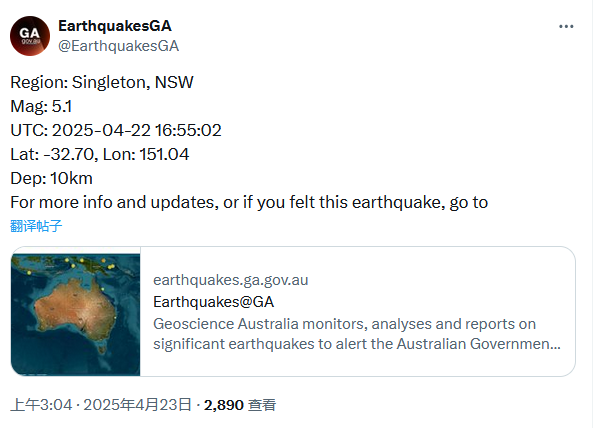Click the Dep: 10km text line
595x428 pixels.
pyautogui.click(x=51, y=178)
